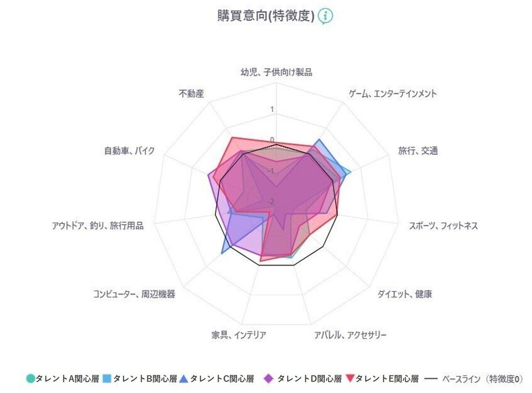The width and height of the screenshot is (532, 393).
Task: Click the info icon beside 購買意向(特徴度) title
Action: pyautogui.click(x=325, y=16)
